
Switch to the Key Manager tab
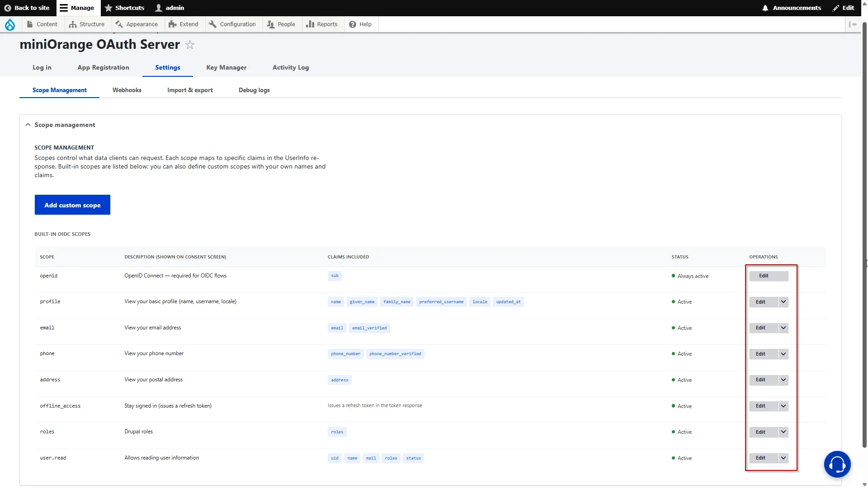(226, 67)
